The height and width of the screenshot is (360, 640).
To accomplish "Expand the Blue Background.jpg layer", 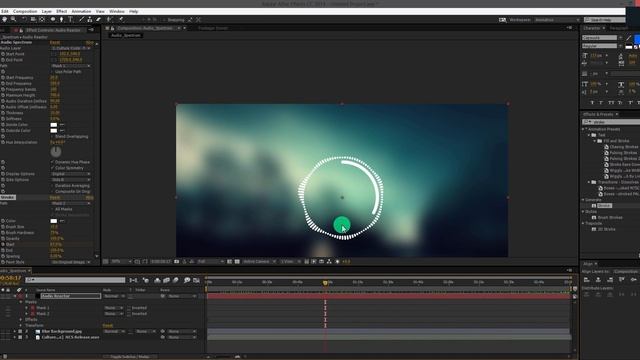I will pyautogui.click(x=15, y=331).
